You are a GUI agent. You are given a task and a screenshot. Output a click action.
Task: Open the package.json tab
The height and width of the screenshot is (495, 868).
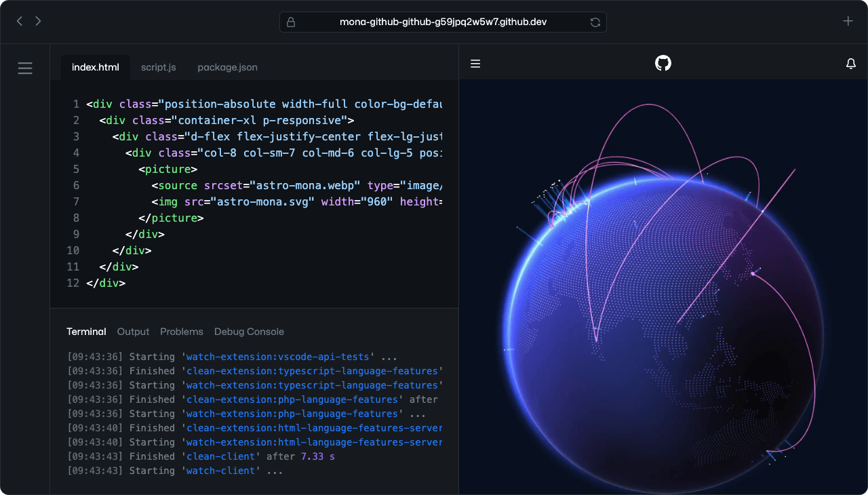click(227, 67)
